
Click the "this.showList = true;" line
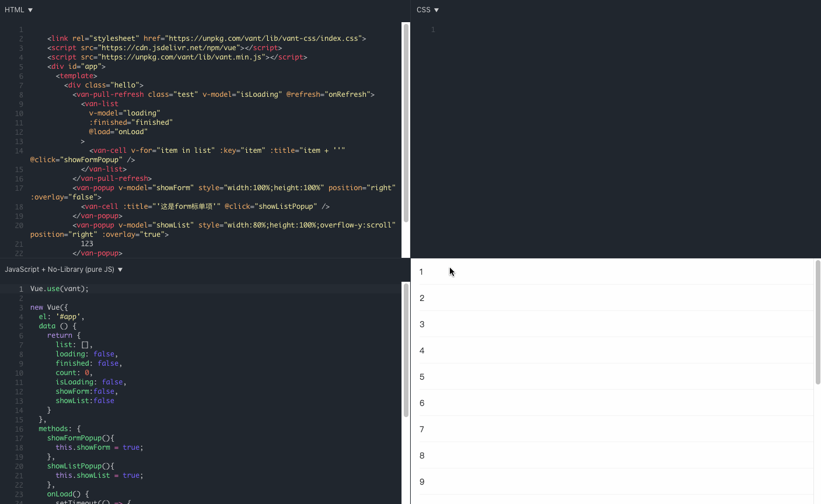pyautogui.click(x=99, y=475)
